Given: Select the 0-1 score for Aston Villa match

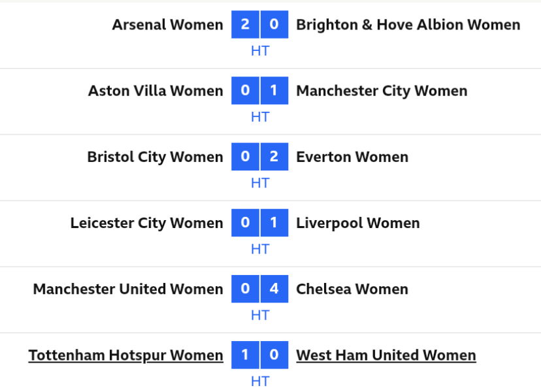Looking at the screenshot, I should (259, 90).
